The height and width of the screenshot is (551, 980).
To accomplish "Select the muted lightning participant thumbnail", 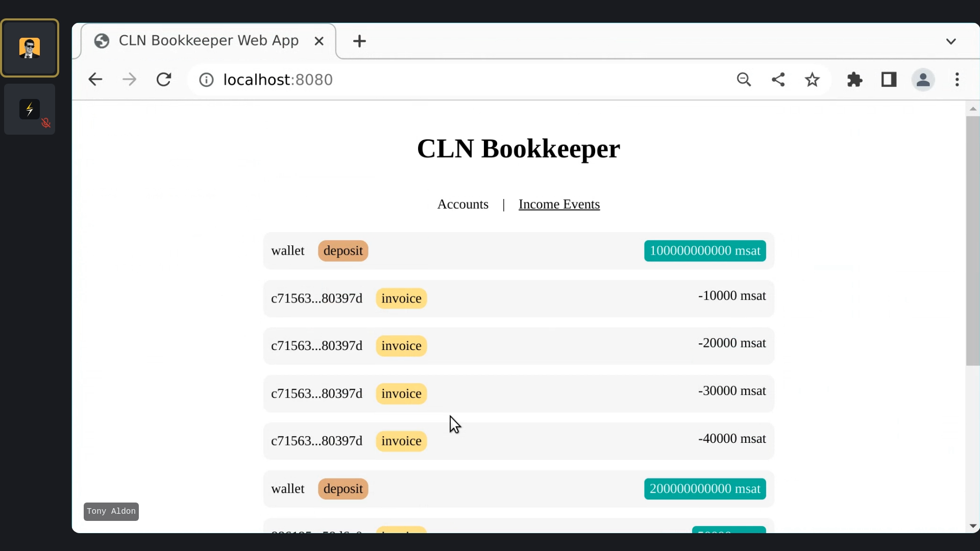I will point(30,110).
